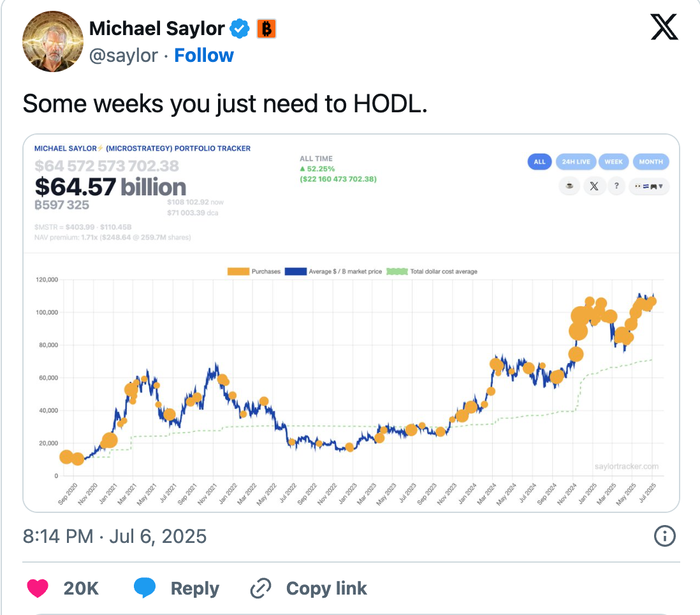700x615 pixels.
Task: Click the orange Bitcoin badge icon
Action: (x=266, y=29)
